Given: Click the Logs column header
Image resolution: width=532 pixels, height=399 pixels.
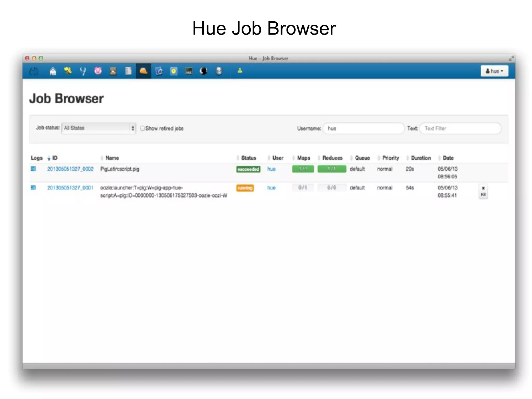Looking at the screenshot, I should click(x=37, y=158).
